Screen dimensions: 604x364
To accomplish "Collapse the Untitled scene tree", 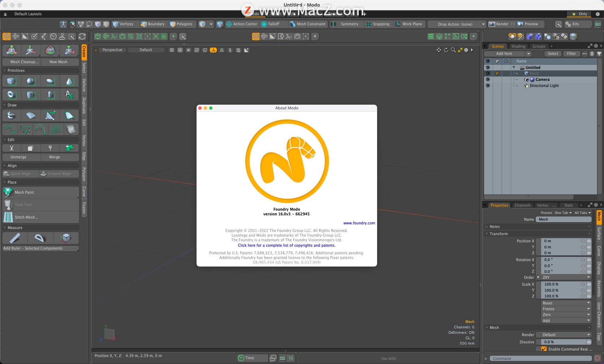I will tap(514, 67).
